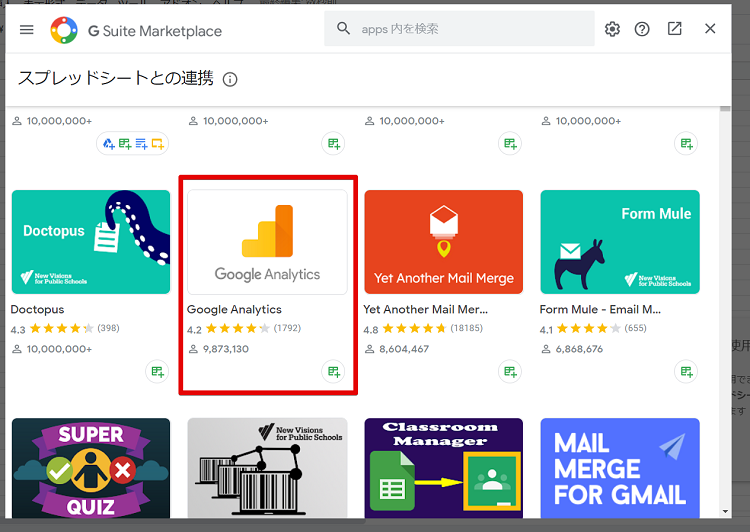
Task: Click the Doctopus (398) review count
Action: pyautogui.click(x=108, y=328)
